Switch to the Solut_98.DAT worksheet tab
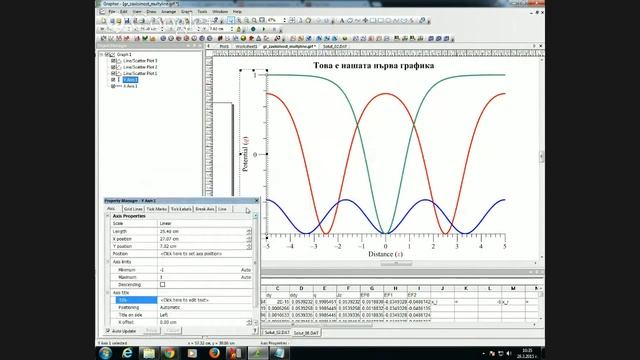The width and height of the screenshot is (640, 360). coord(306,333)
